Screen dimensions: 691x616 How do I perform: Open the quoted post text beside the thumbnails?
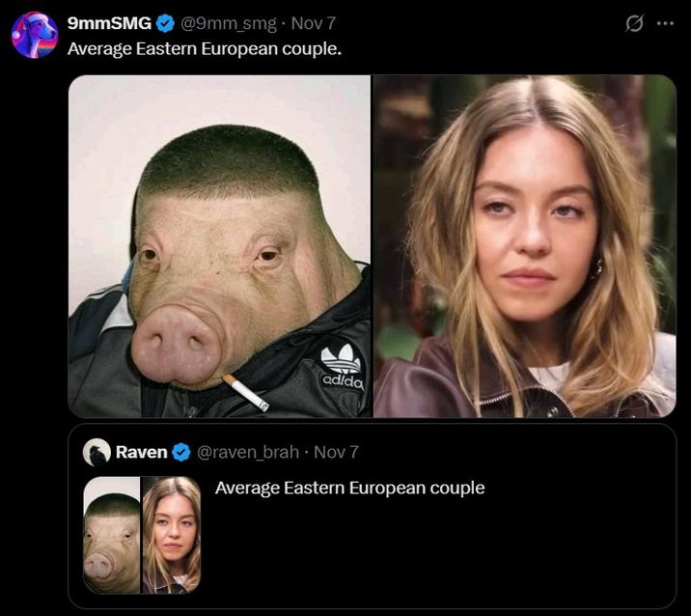pyautogui.click(x=349, y=488)
